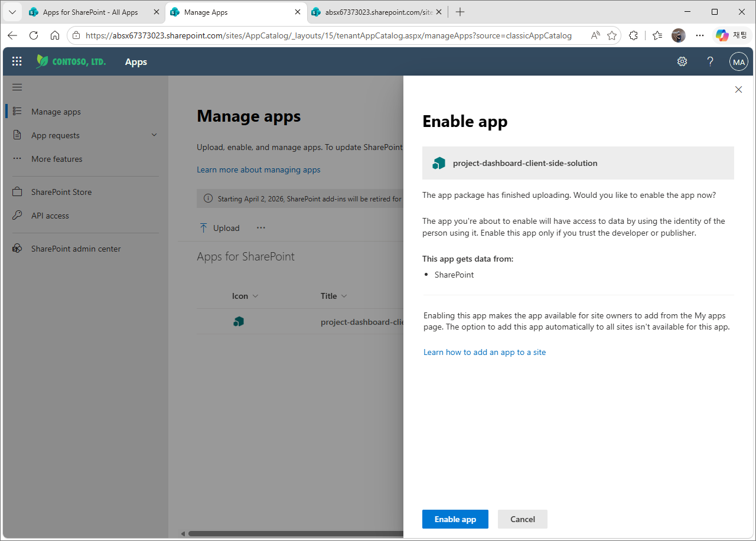Screen dimensions: 756x541
Task: Open the app launcher waffle icon
Action: (17, 61)
